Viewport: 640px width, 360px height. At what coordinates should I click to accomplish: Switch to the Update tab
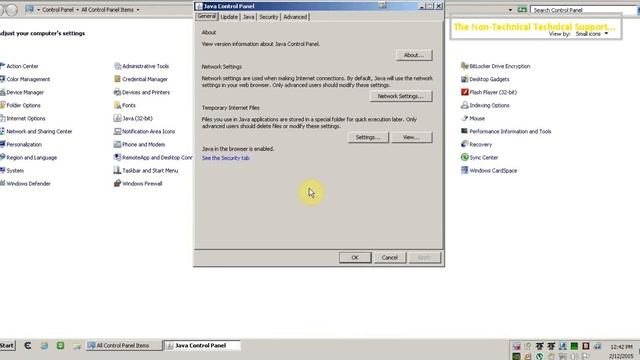pos(229,17)
